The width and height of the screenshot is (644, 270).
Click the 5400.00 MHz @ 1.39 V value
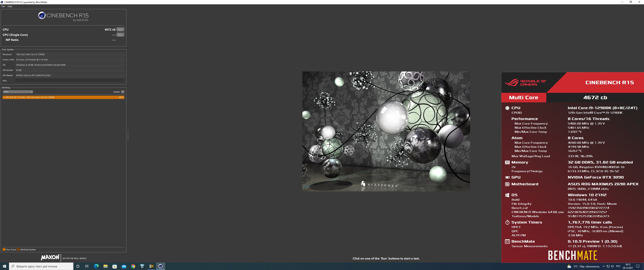coord(586,124)
